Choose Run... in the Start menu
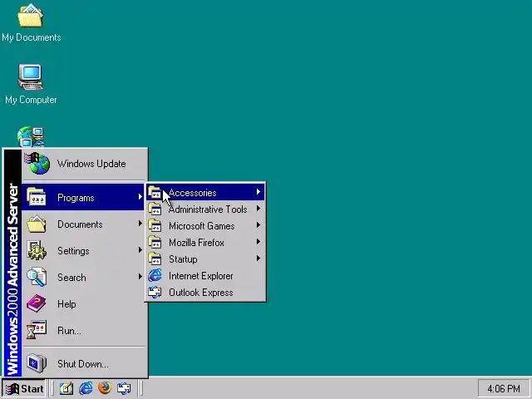The height and width of the screenshot is (399, 532). point(84,330)
